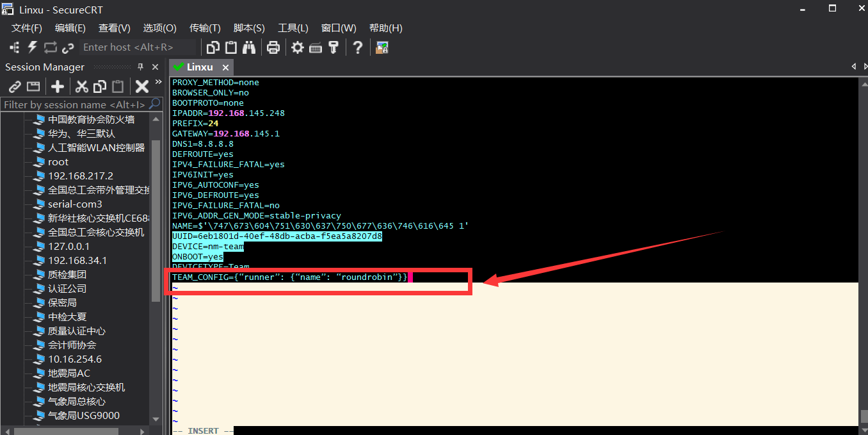Select session 质检集团

point(67,274)
